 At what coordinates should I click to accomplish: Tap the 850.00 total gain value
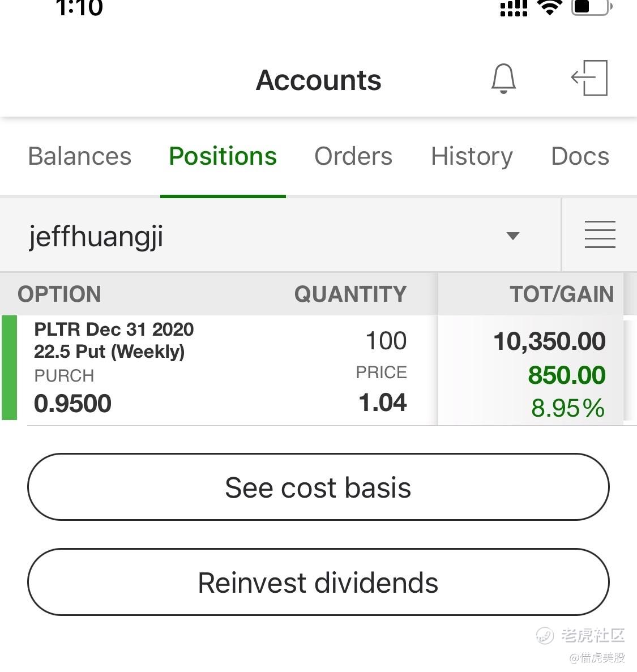tap(566, 375)
